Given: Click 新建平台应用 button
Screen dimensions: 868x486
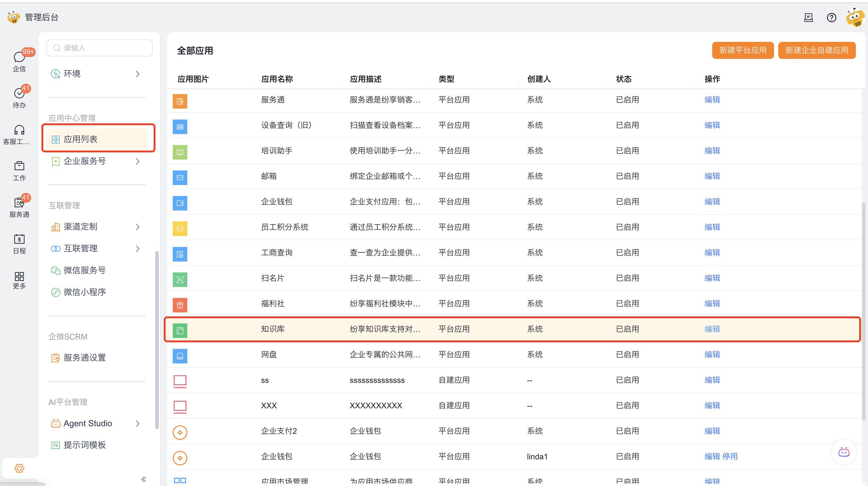Looking at the screenshot, I should coord(743,50).
